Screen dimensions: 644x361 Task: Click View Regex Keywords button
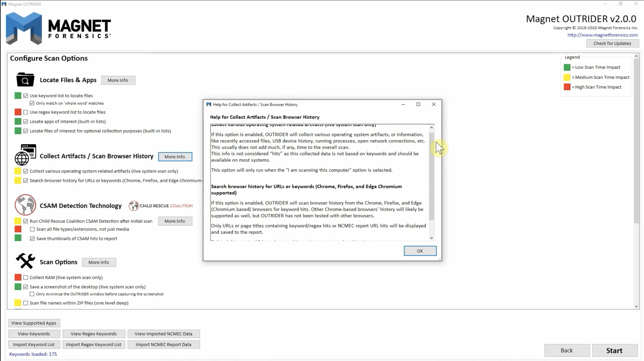(94, 334)
